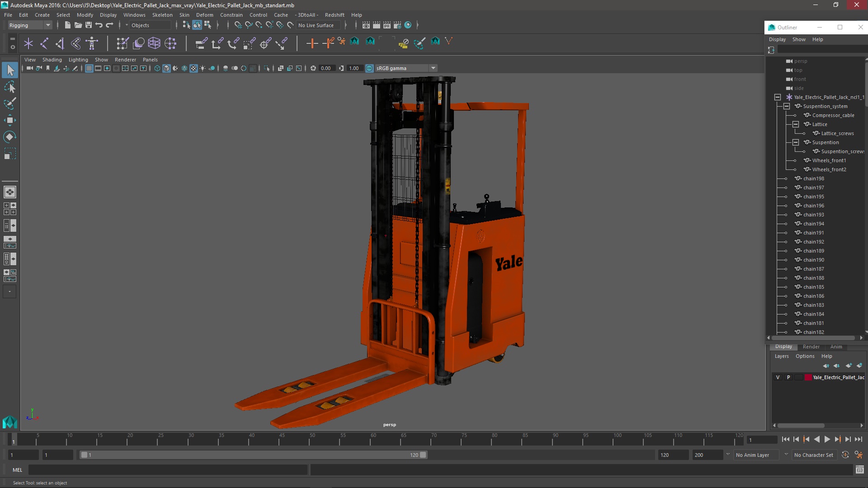Open the Constrain menu

pos(231,15)
